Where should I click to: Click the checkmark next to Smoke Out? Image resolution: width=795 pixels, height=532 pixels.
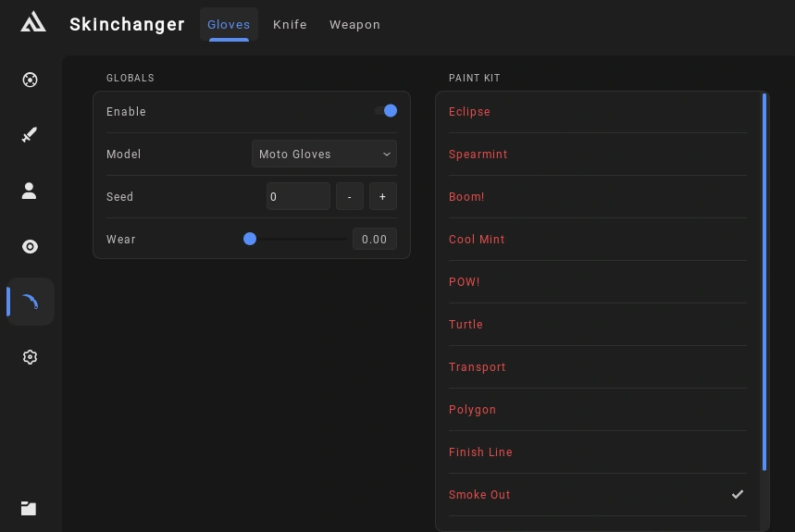pyautogui.click(x=738, y=494)
